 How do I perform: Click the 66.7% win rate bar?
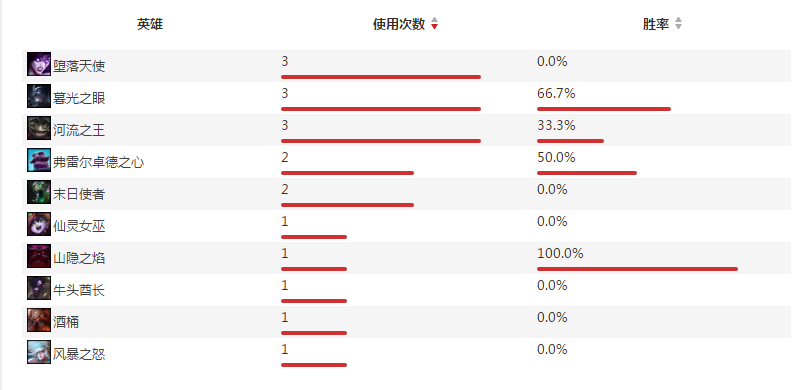pyautogui.click(x=604, y=109)
